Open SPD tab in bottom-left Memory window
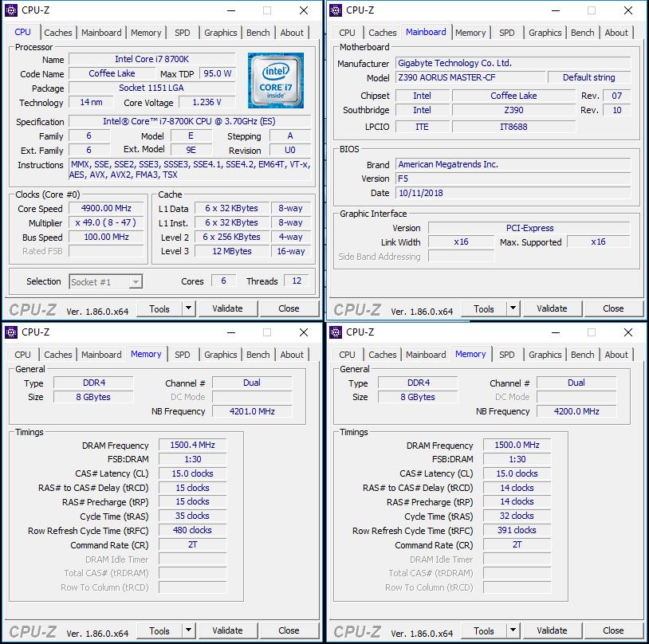This screenshot has height=644, width=649. click(x=182, y=355)
